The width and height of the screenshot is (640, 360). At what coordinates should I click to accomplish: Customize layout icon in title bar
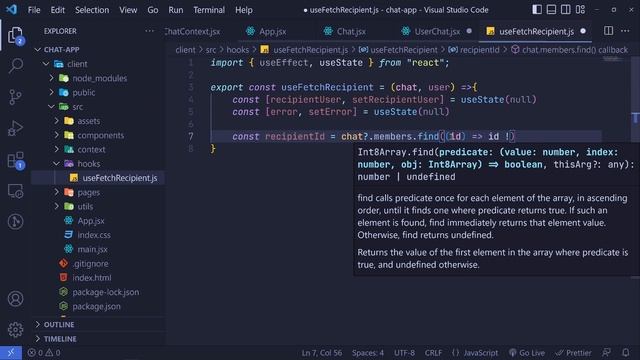pyautogui.click(x=580, y=9)
